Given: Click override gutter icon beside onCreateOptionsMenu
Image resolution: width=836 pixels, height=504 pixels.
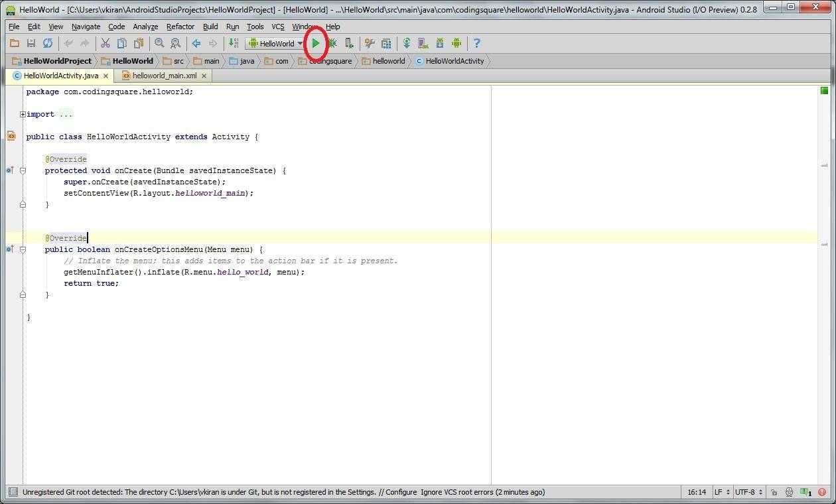Looking at the screenshot, I should pos(10,249).
